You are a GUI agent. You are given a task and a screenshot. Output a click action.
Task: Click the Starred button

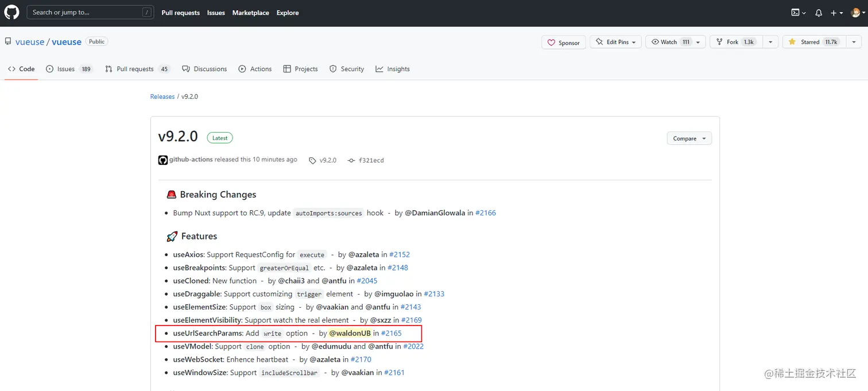pyautogui.click(x=813, y=42)
